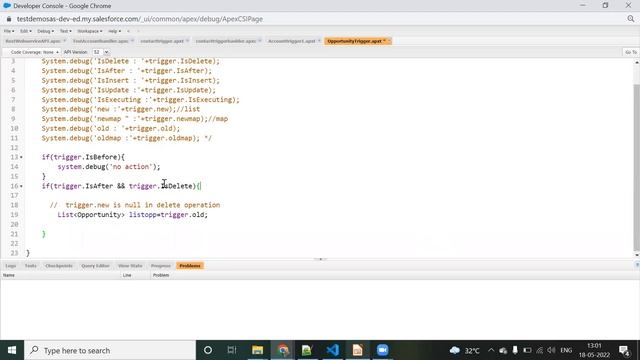
Task: Switch to the OpportunityTrigger.apxt tab
Action: (354, 41)
